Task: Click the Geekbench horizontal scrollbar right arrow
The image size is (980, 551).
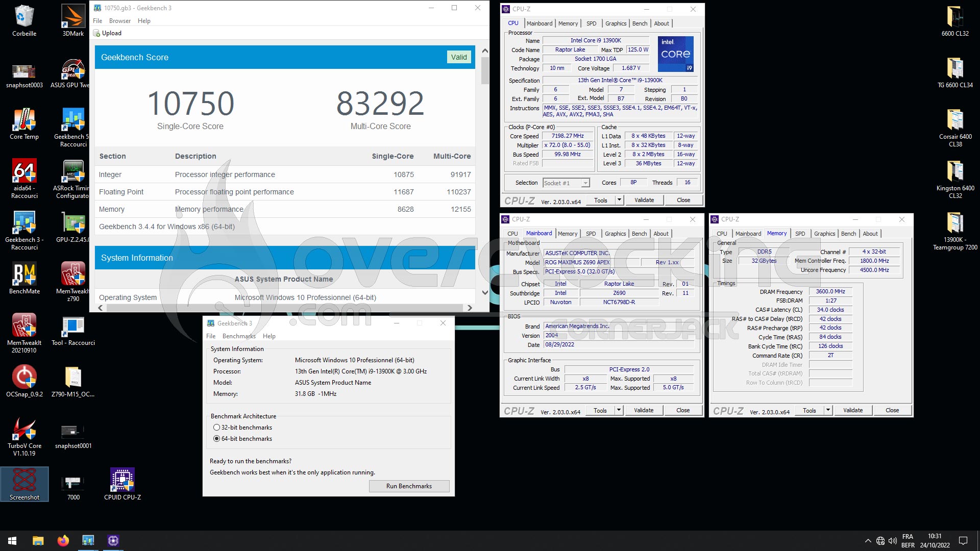Action: 470,308
